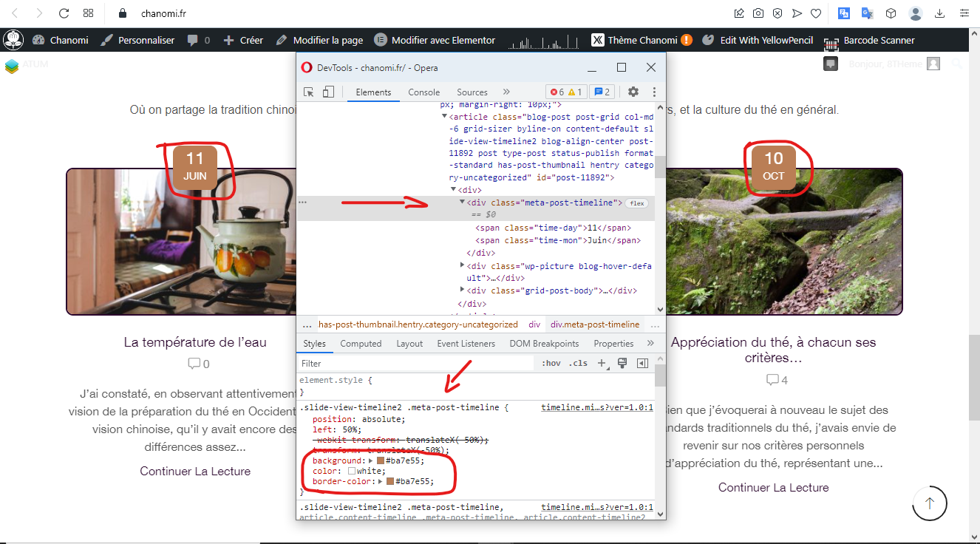This screenshot has width=980, height=544.
Task: Open the border-color #ba7e55 color swatch
Action: pos(390,481)
